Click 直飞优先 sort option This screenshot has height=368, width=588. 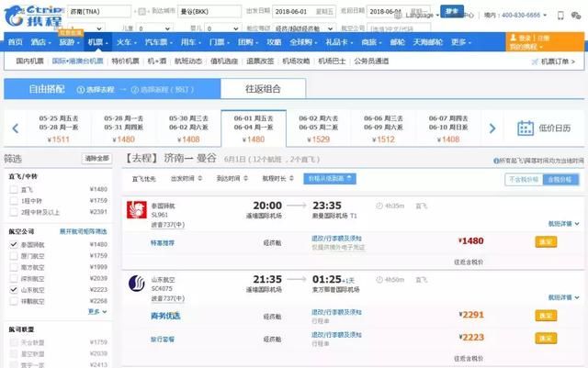click(x=144, y=179)
